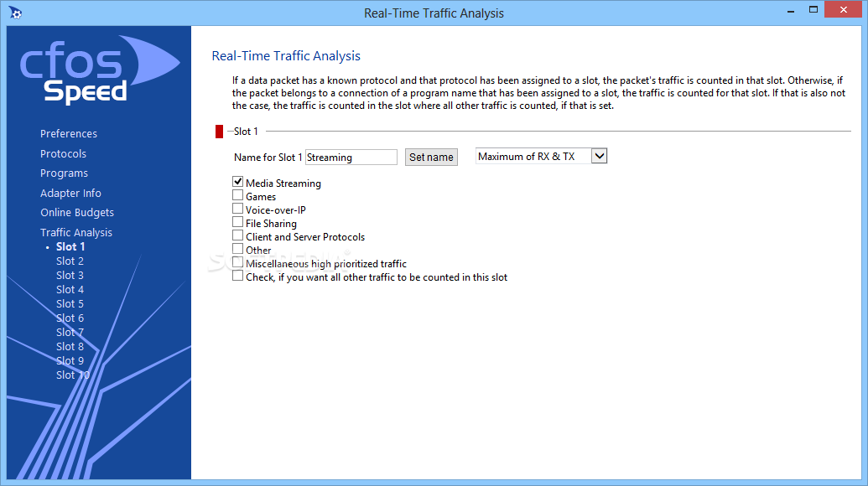Open Online Budgets in the sidebar

pos(77,212)
